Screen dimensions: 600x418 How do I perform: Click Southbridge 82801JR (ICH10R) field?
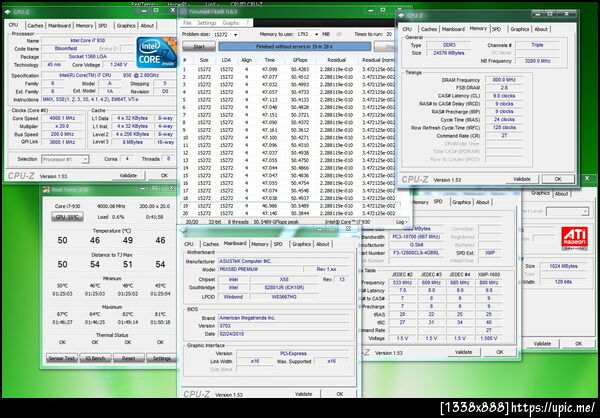coord(284,287)
